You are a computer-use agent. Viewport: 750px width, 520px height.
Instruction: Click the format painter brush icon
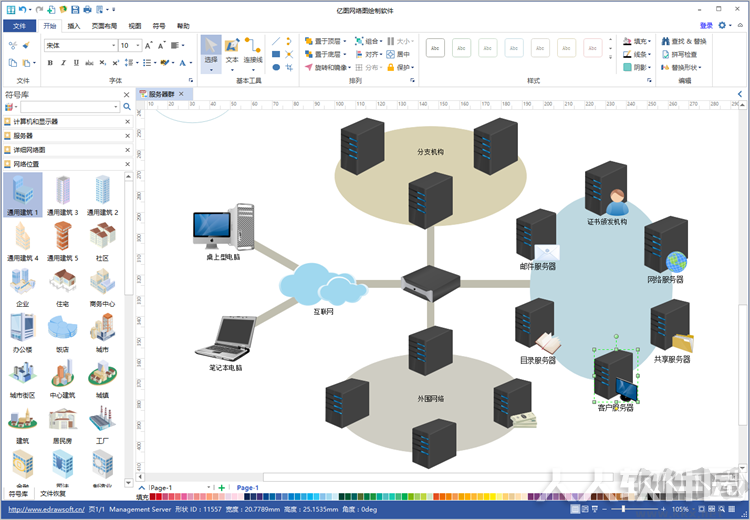(26, 45)
